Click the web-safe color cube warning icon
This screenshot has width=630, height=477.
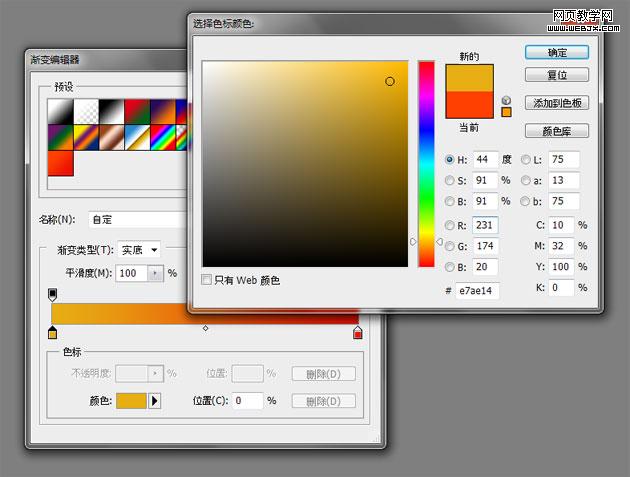pyautogui.click(x=506, y=100)
